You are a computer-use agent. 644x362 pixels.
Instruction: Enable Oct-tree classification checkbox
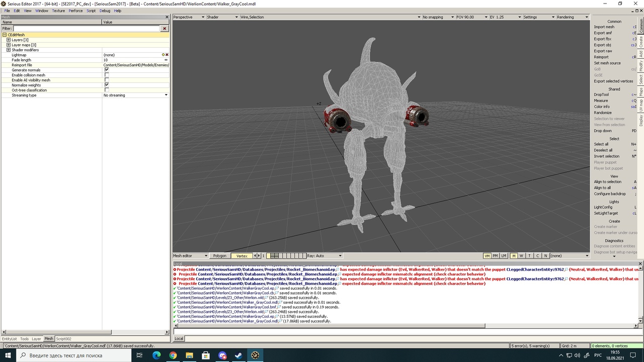click(107, 90)
